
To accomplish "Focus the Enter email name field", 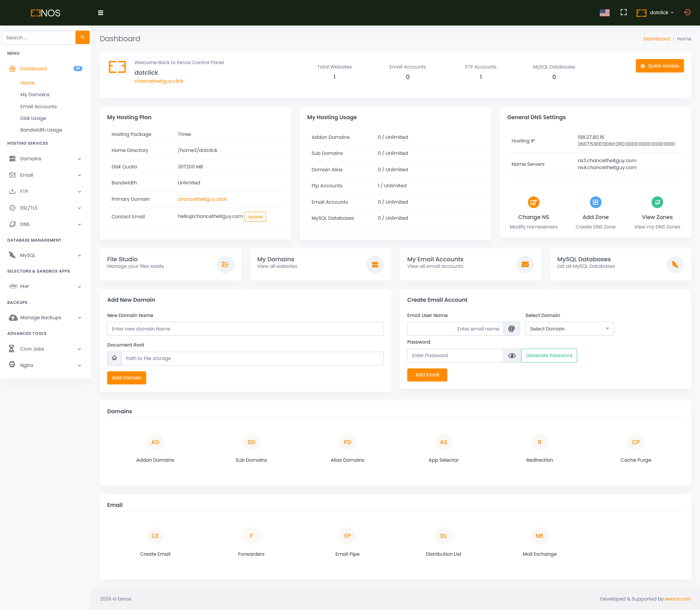I will coord(455,329).
